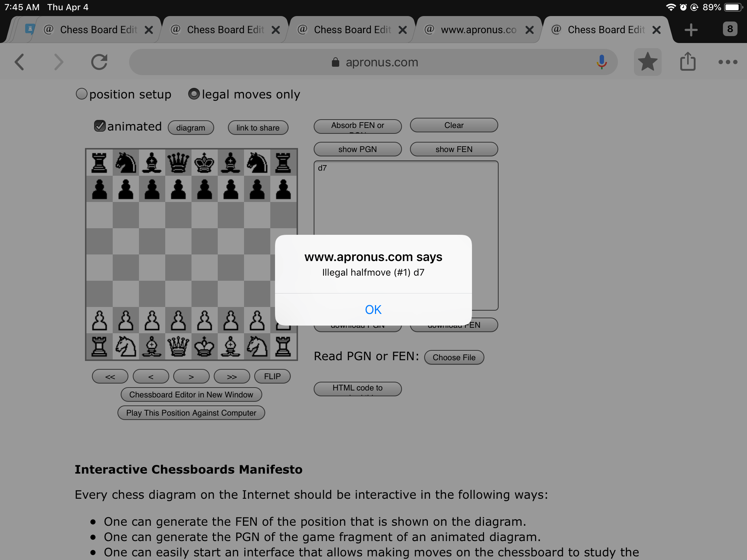Select the white pawn on d2
The image size is (747, 560).
(178, 320)
